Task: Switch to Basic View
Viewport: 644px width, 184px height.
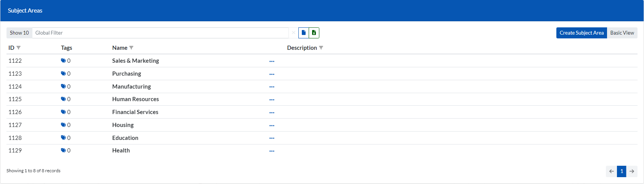Action: point(622,33)
